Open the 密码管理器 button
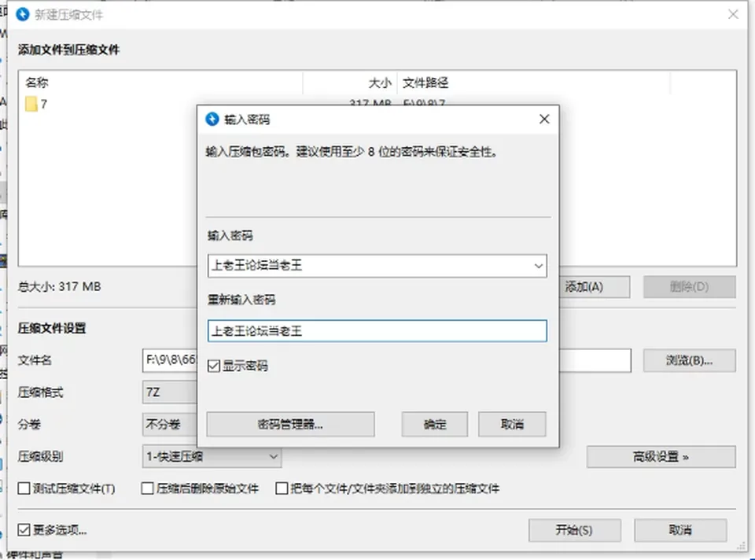The image size is (755, 560). [x=290, y=424]
